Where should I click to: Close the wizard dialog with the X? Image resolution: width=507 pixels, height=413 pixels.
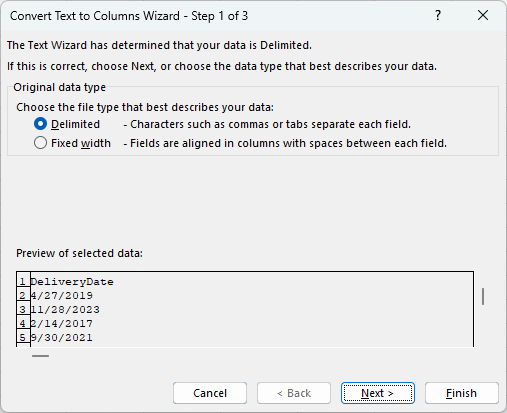click(x=483, y=15)
